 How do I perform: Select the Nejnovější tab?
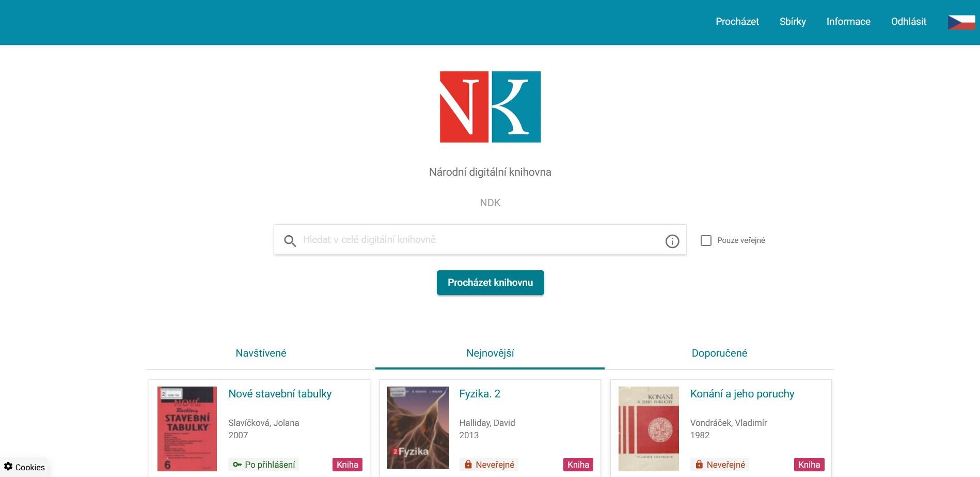490,353
